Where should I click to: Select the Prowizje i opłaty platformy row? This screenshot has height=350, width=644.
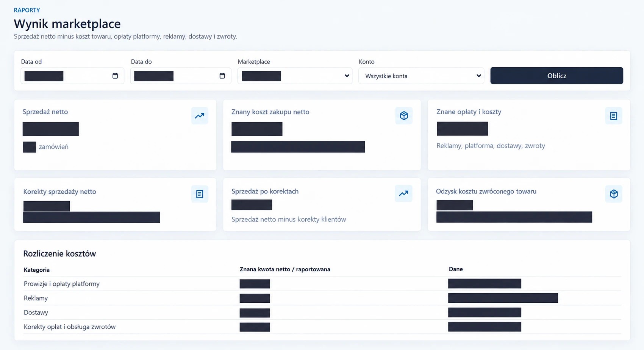coord(322,284)
